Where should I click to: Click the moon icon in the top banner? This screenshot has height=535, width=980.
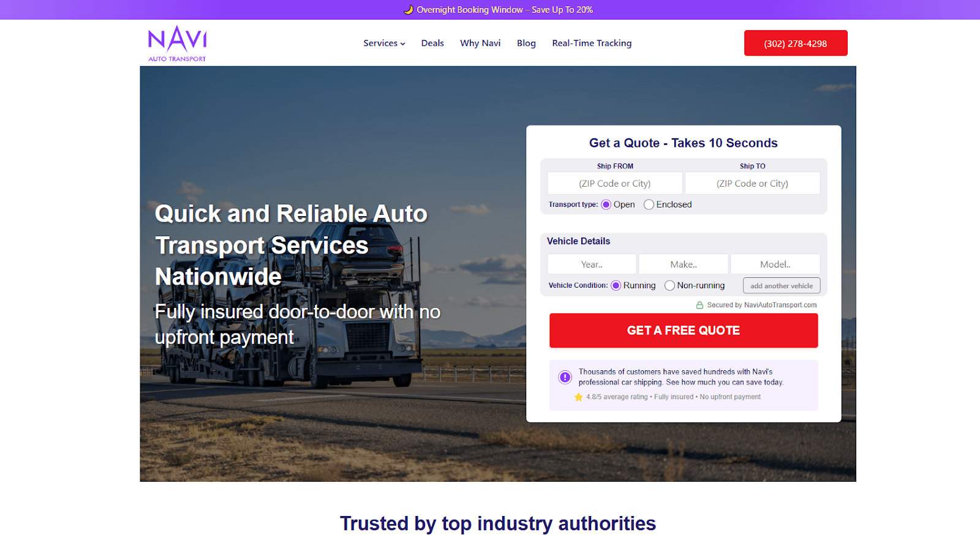tap(409, 10)
